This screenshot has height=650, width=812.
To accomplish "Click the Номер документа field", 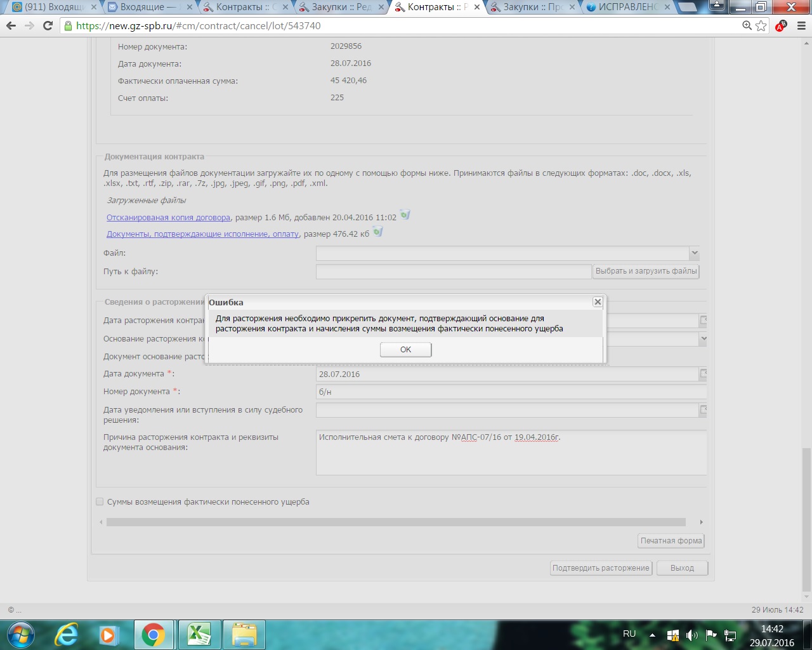I will click(x=511, y=392).
